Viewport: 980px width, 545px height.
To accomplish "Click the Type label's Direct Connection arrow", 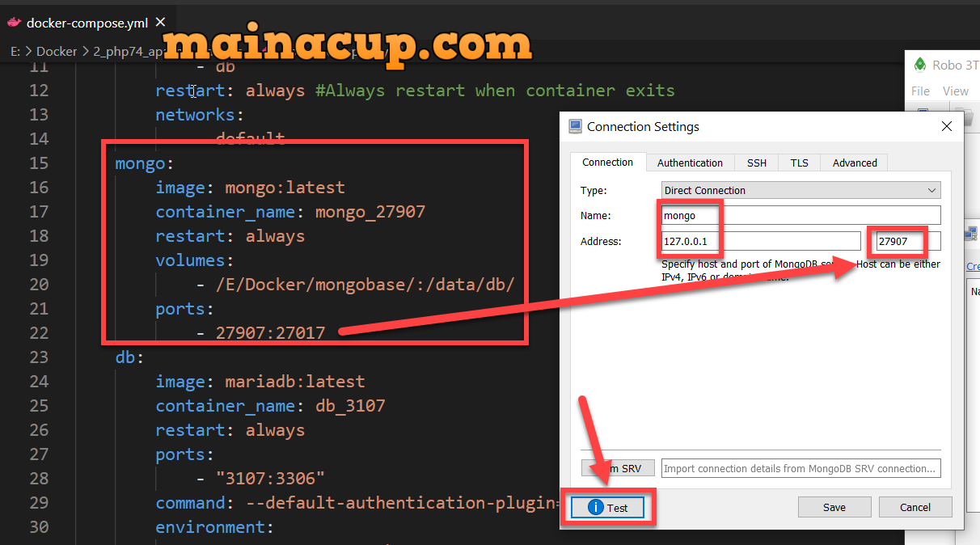I will point(932,191).
